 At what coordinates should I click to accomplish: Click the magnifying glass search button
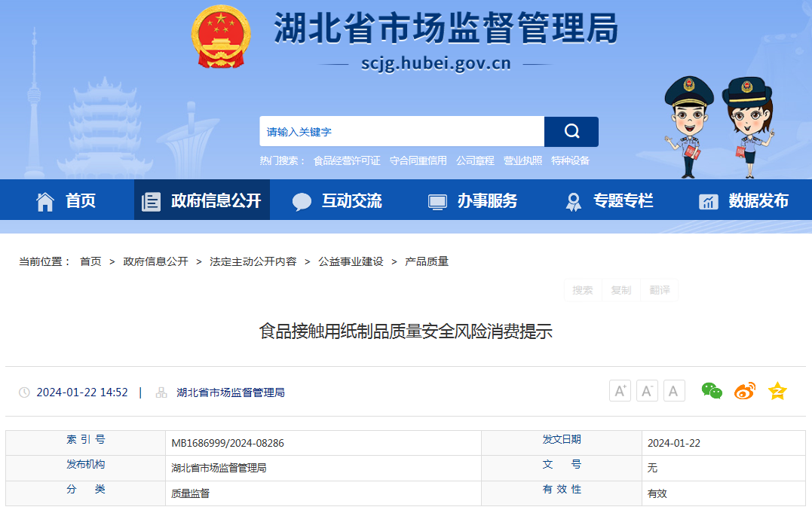click(x=571, y=132)
